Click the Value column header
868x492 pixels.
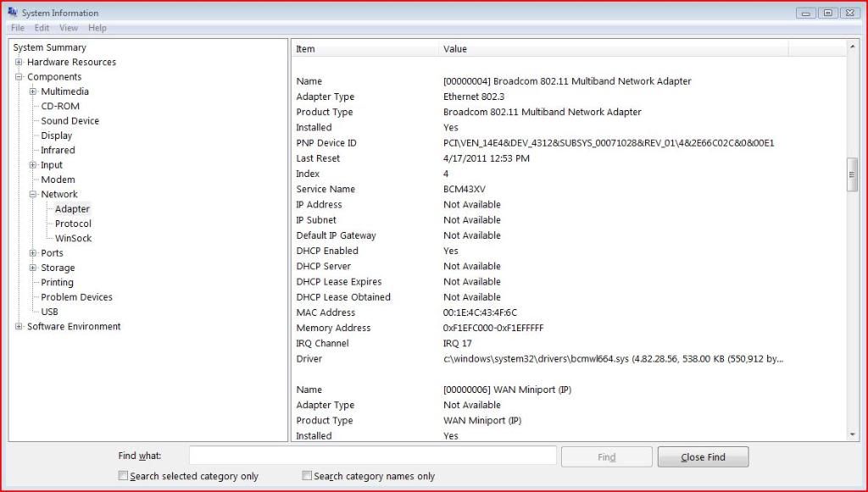455,49
